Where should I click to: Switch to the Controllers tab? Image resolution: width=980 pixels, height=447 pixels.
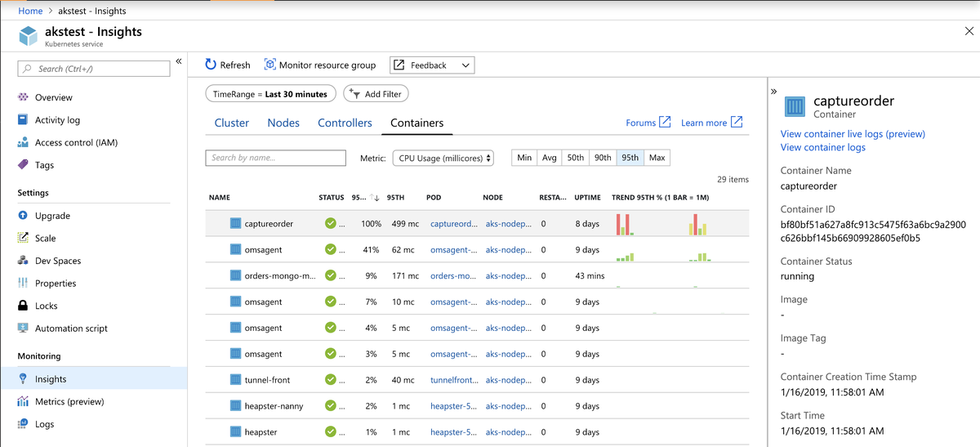coord(345,123)
